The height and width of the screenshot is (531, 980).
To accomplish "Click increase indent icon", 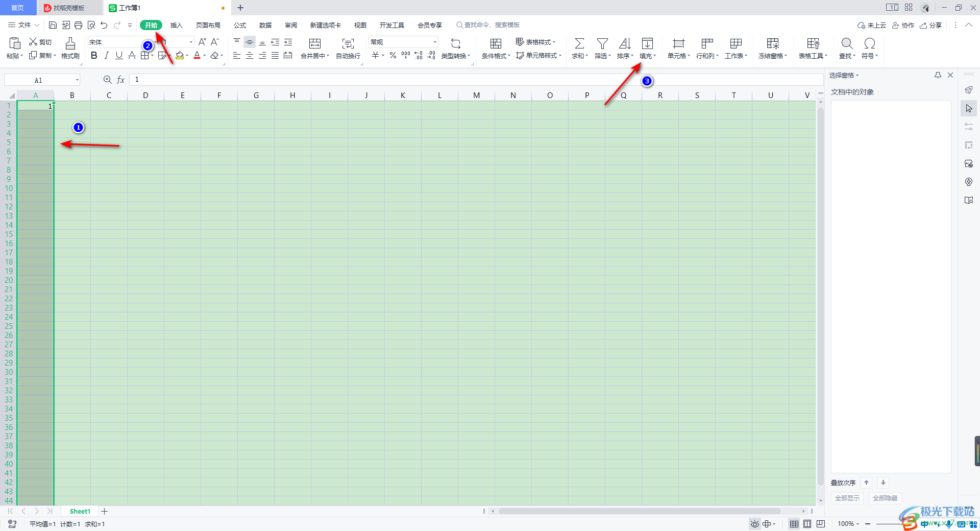I will coord(288,42).
